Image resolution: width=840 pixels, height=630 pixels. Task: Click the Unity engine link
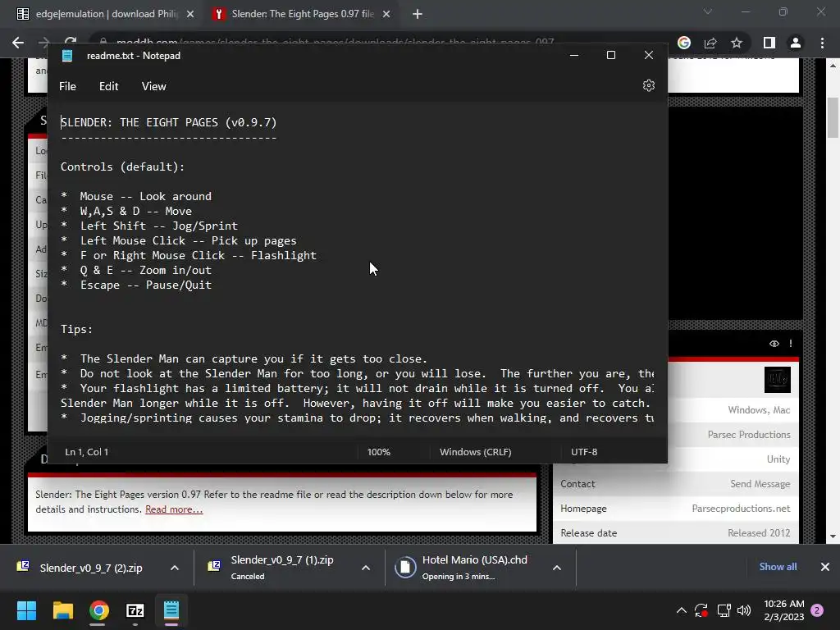click(x=778, y=459)
